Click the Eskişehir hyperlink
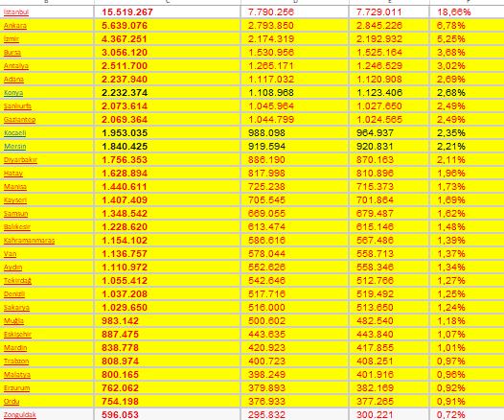The width and height of the screenshot is (504, 420). [17, 335]
